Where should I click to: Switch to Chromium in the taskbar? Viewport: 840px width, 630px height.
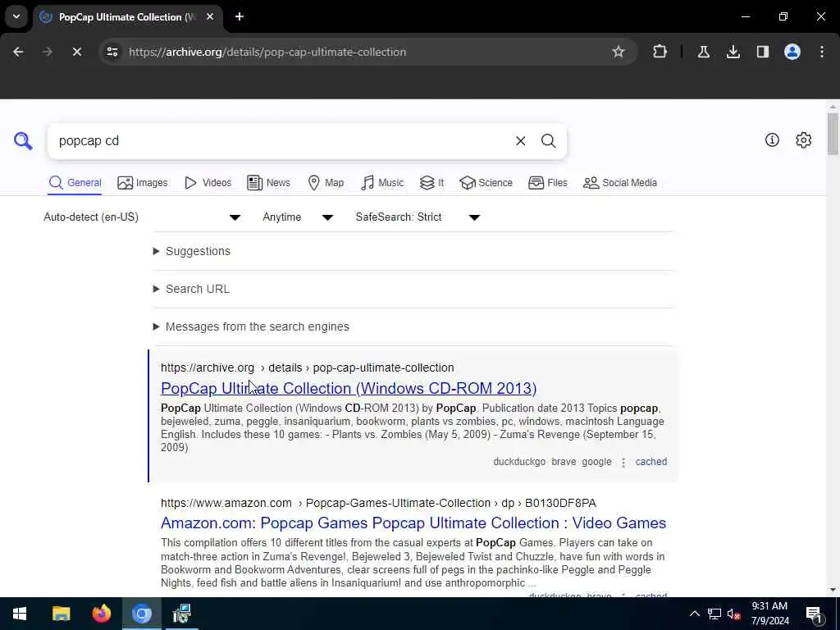(142, 614)
